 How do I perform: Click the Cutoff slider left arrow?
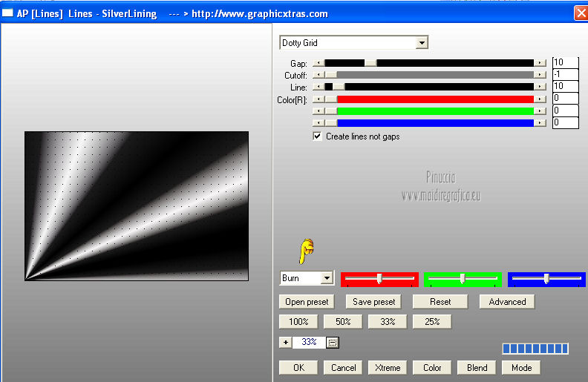(x=318, y=75)
